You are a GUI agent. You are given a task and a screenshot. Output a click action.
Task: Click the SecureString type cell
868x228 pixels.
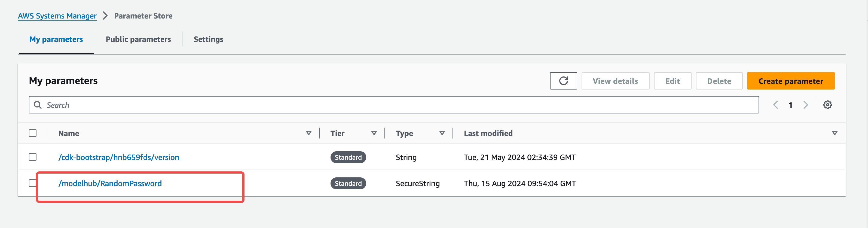(417, 183)
